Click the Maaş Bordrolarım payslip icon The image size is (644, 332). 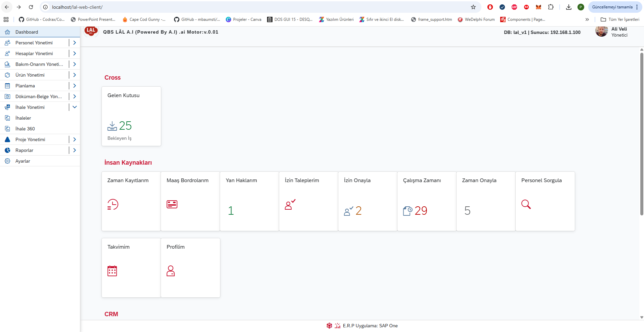coord(172,204)
